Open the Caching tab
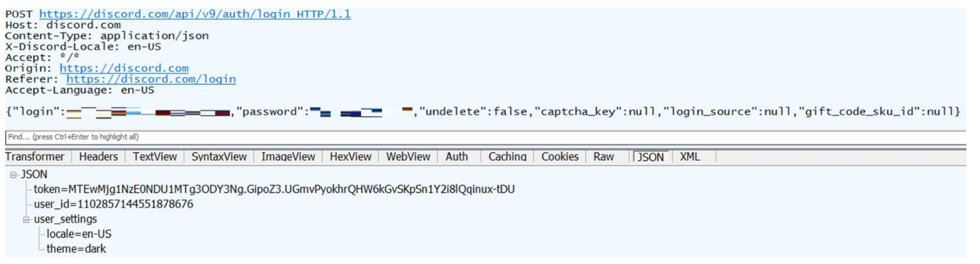980x264 pixels. [507, 157]
